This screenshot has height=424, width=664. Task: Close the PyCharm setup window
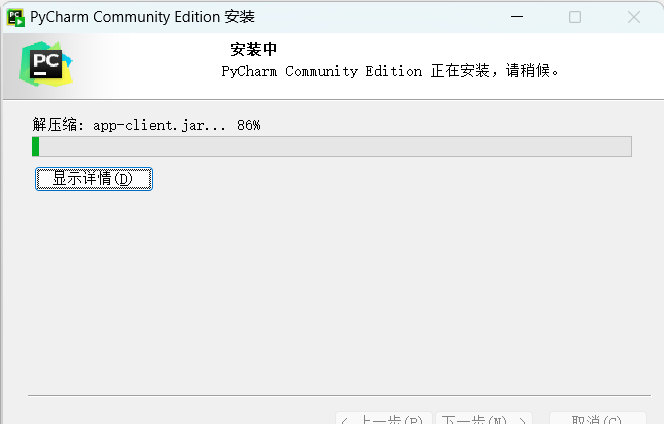click(634, 17)
